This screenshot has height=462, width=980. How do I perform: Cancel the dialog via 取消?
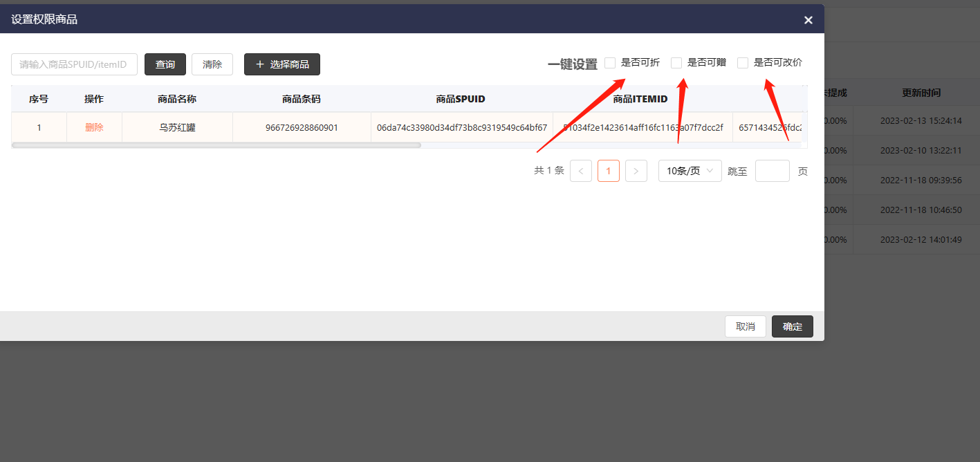click(x=746, y=326)
